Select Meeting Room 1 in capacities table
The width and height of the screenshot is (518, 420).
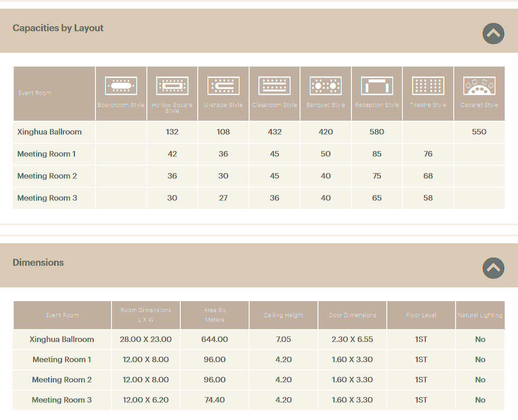[47, 154]
